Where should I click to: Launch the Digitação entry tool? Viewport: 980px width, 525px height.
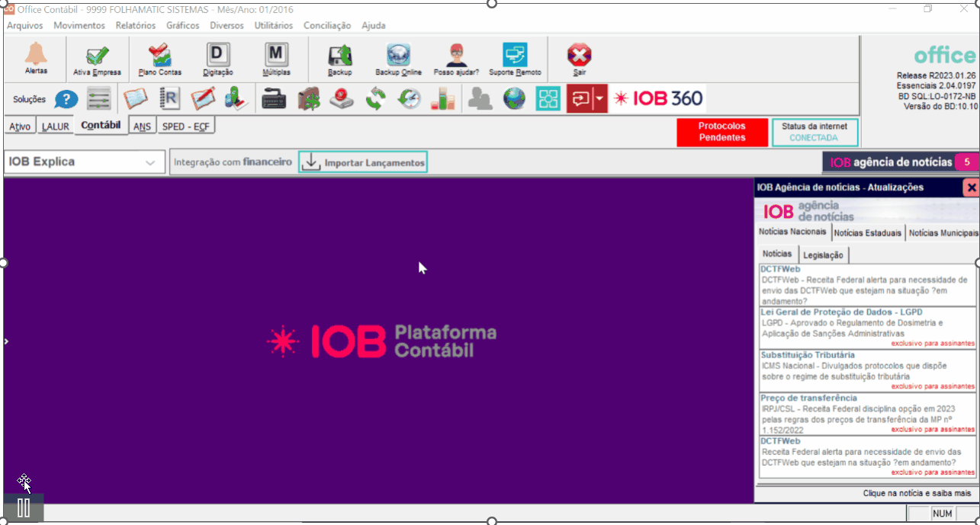218,58
